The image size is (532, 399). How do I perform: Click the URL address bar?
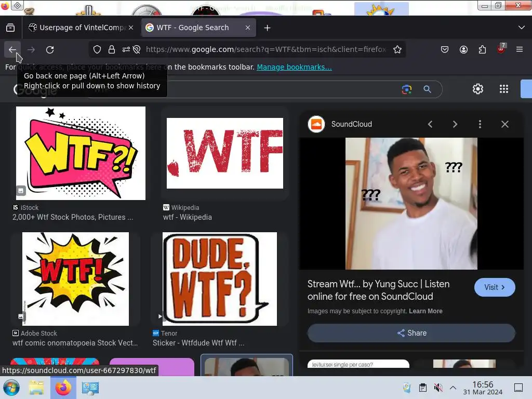[265, 49]
